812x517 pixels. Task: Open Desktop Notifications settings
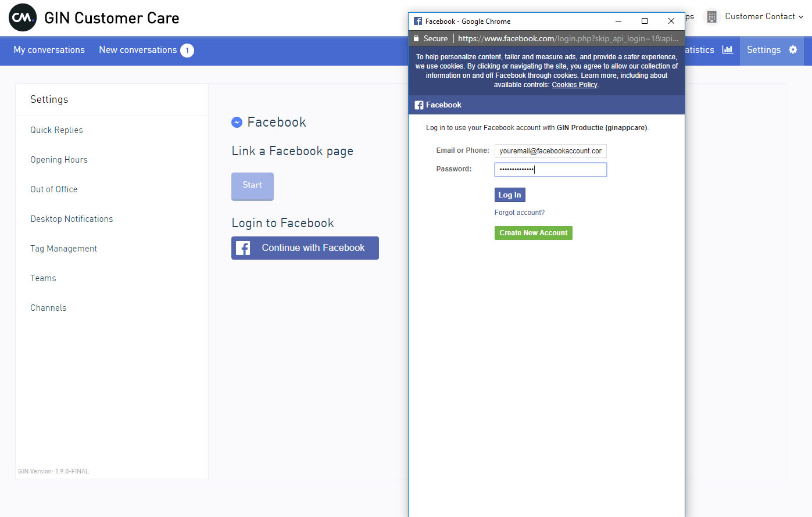click(71, 219)
